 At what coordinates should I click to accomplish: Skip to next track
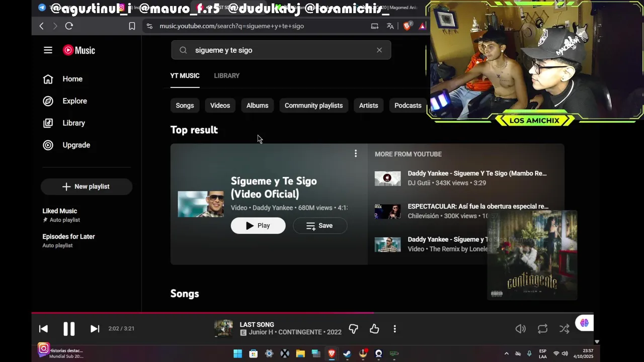click(95, 329)
